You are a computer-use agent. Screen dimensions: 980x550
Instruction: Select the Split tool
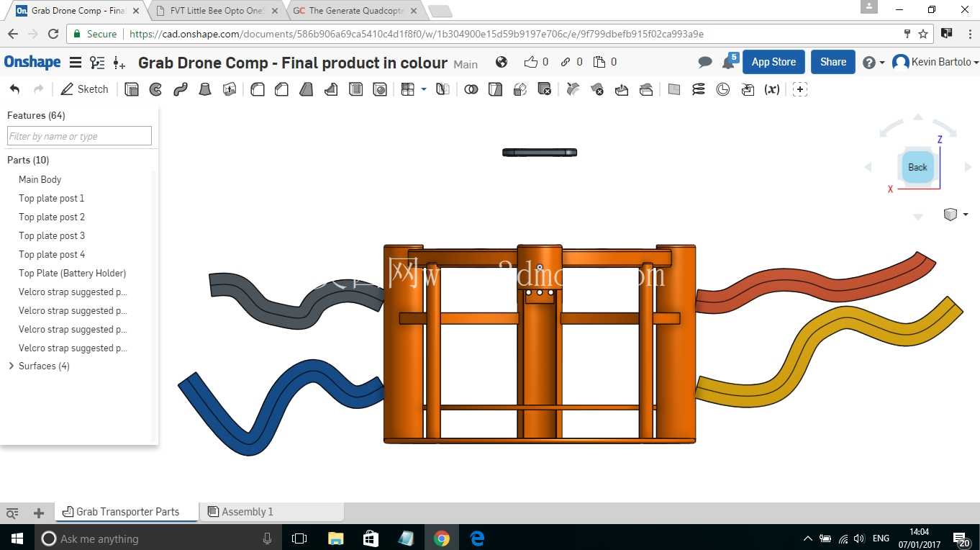pos(495,89)
